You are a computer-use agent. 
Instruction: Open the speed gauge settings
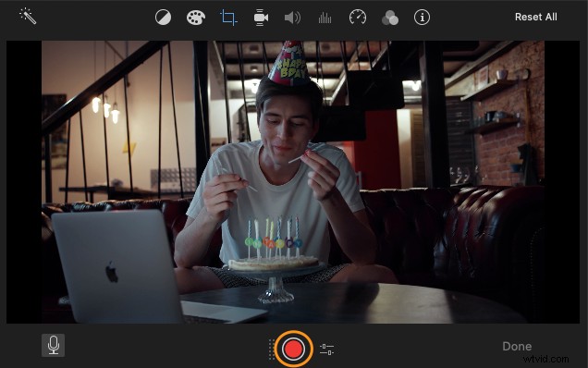pyautogui.click(x=358, y=18)
